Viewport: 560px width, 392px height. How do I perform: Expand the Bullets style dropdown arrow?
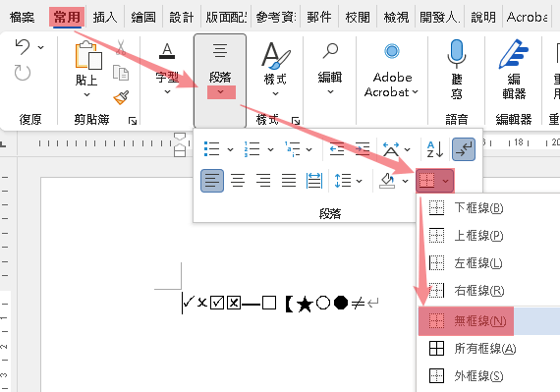pos(230,149)
